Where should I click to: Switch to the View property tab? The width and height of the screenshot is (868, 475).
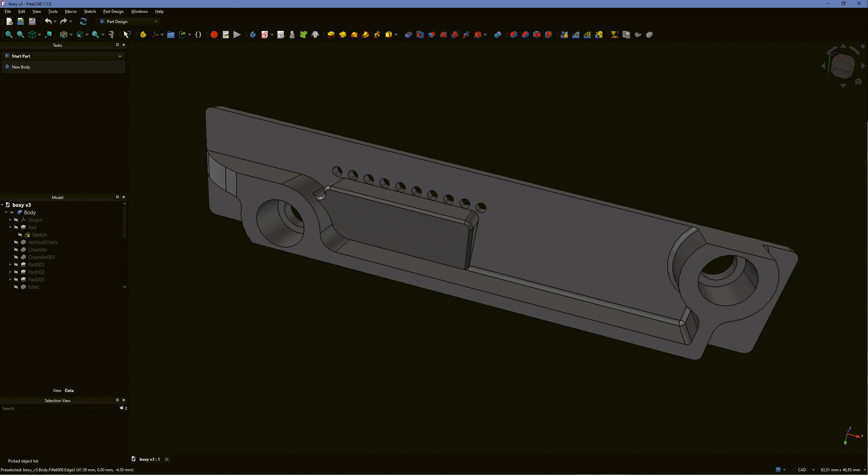pyautogui.click(x=57, y=391)
